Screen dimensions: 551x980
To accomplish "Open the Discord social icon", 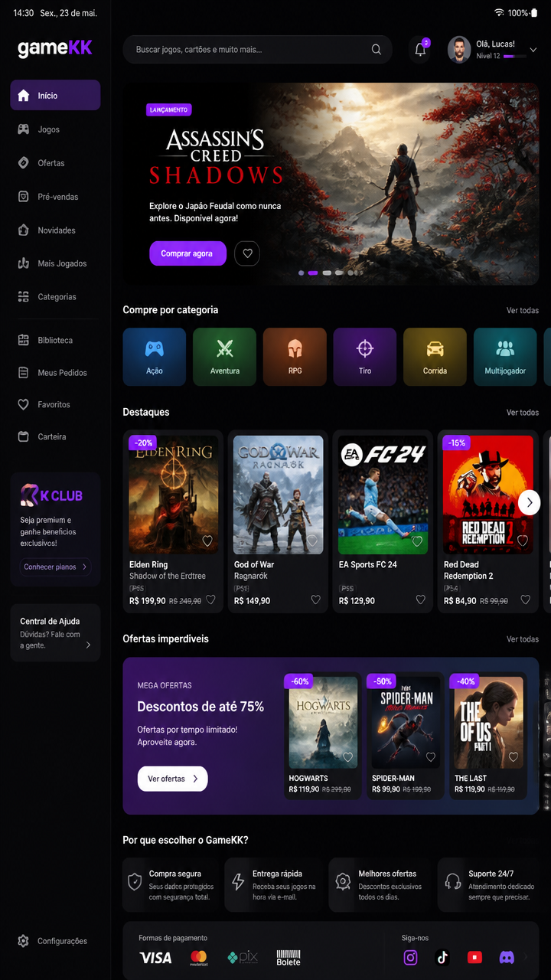I will 507,958.
